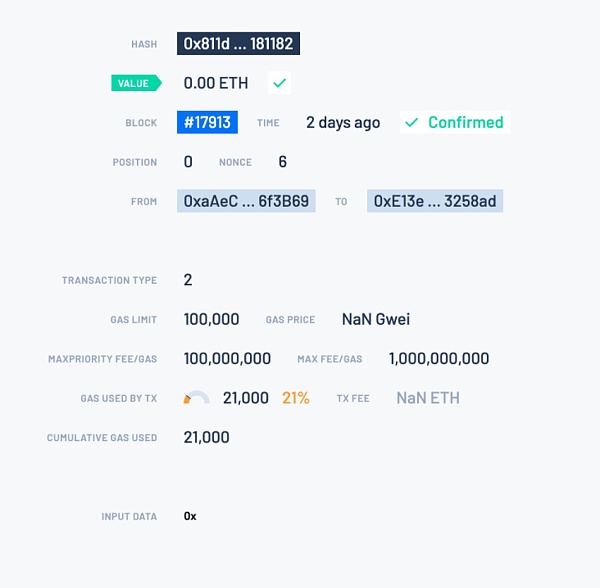Click the gas limit value 100,000
The width and height of the screenshot is (600, 588).
(212, 320)
